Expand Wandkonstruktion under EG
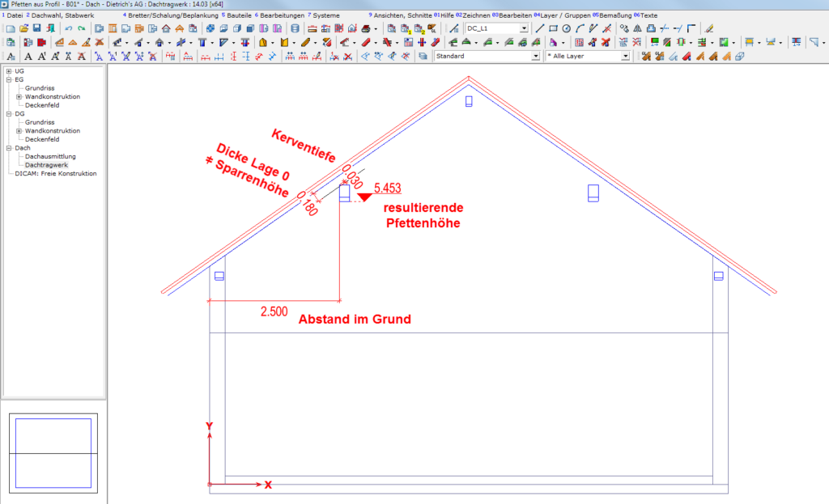This screenshot has height=504, width=829. pyautogui.click(x=19, y=96)
